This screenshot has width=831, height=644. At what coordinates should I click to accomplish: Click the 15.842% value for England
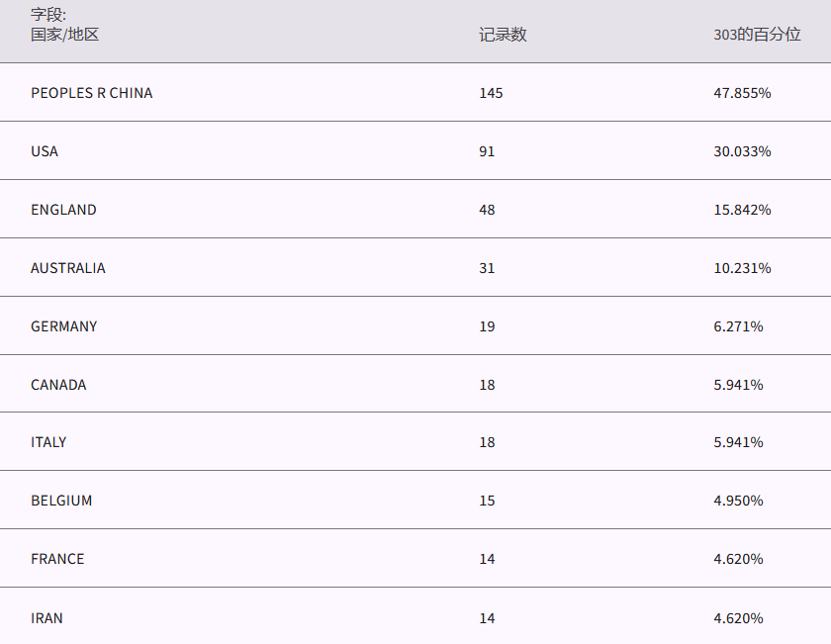[742, 210]
